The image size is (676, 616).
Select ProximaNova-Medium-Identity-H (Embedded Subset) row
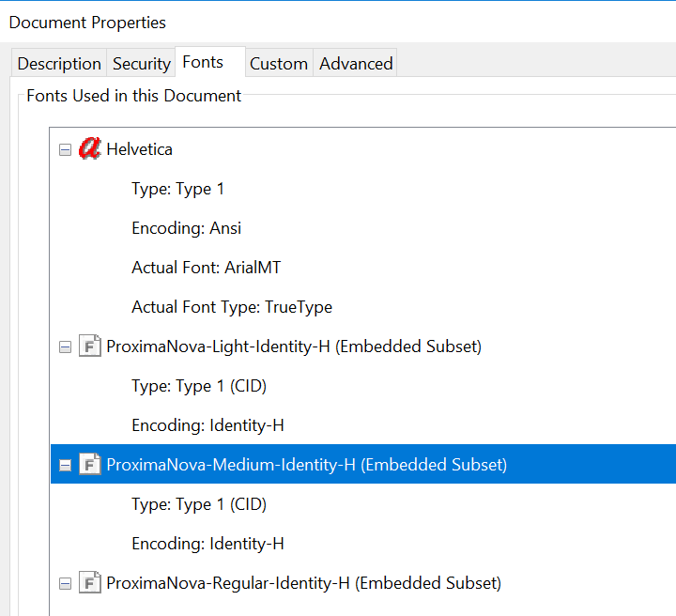pyautogui.click(x=363, y=464)
